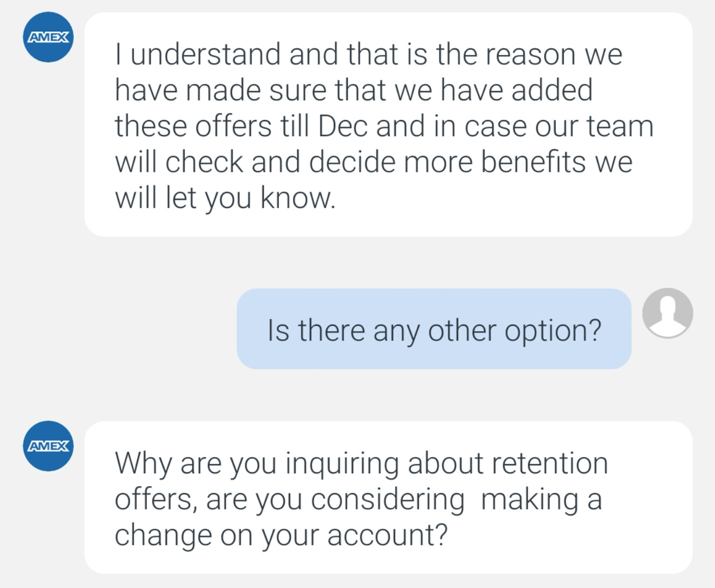Click the word 'added' in first message

pos(552,90)
